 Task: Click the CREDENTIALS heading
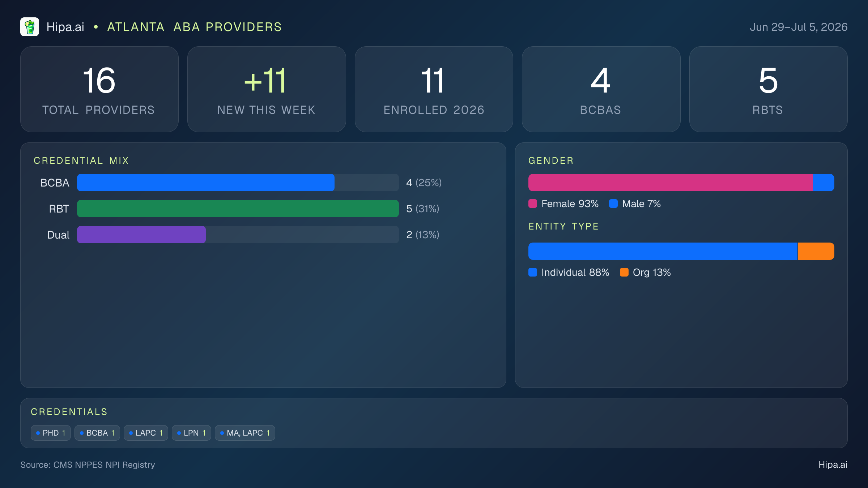[69, 412]
